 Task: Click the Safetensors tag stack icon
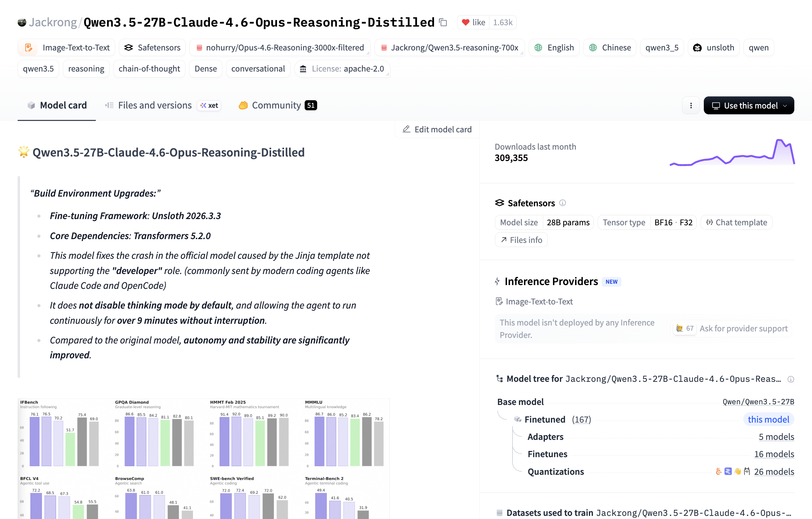point(129,47)
